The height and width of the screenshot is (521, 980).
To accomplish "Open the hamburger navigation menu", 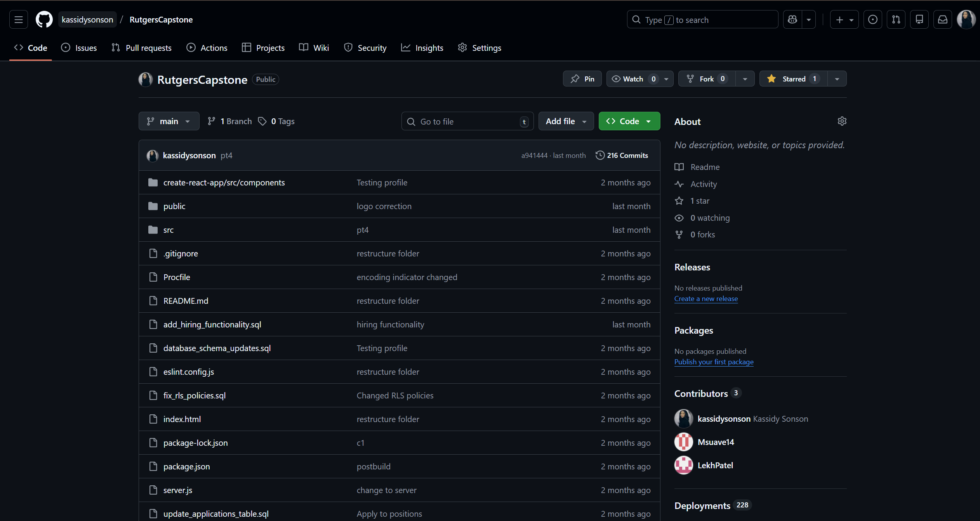I will click(18, 19).
